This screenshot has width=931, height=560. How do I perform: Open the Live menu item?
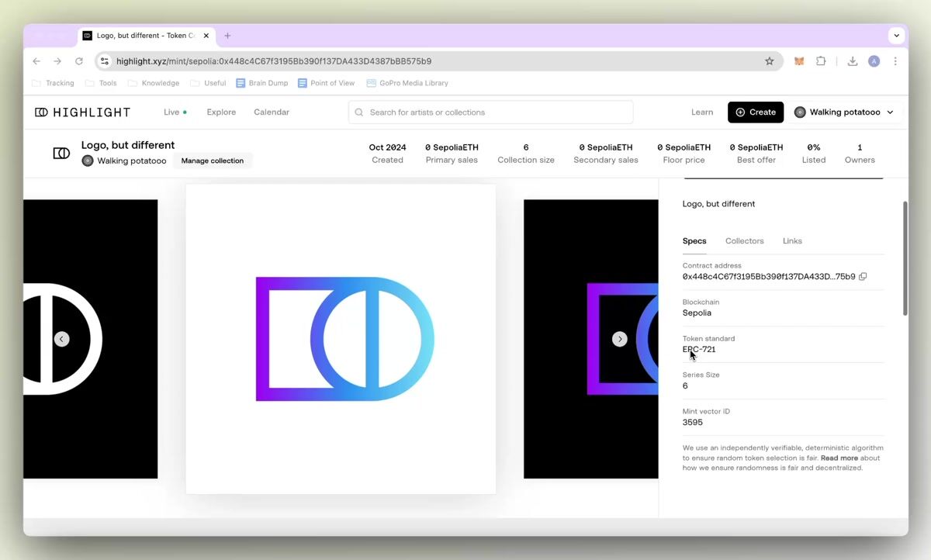pos(175,112)
